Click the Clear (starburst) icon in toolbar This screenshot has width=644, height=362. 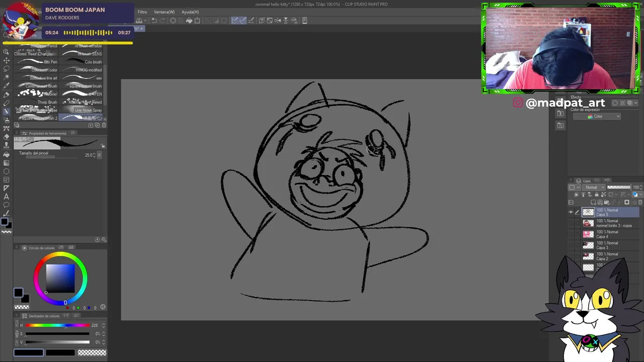[x=173, y=21]
